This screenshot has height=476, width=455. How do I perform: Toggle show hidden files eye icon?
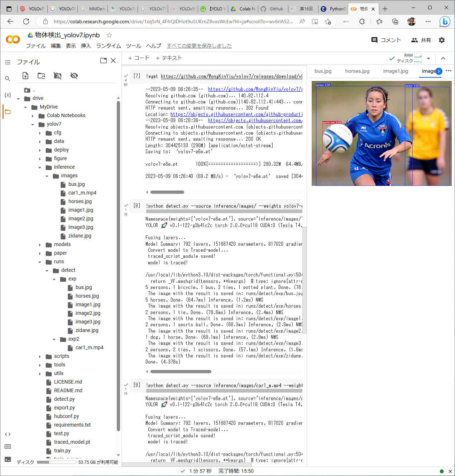74,76
